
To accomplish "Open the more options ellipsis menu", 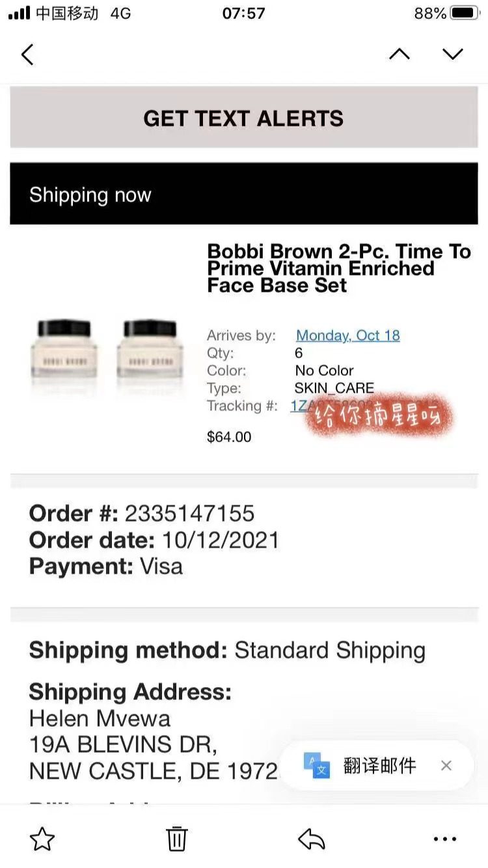I will click(445, 839).
